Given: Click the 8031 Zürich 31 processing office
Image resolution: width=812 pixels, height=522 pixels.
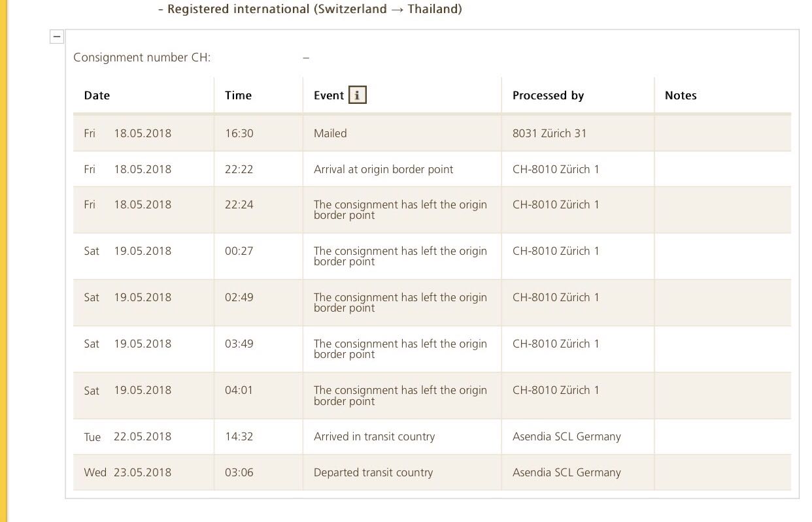Looking at the screenshot, I should click(x=549, y=133).
